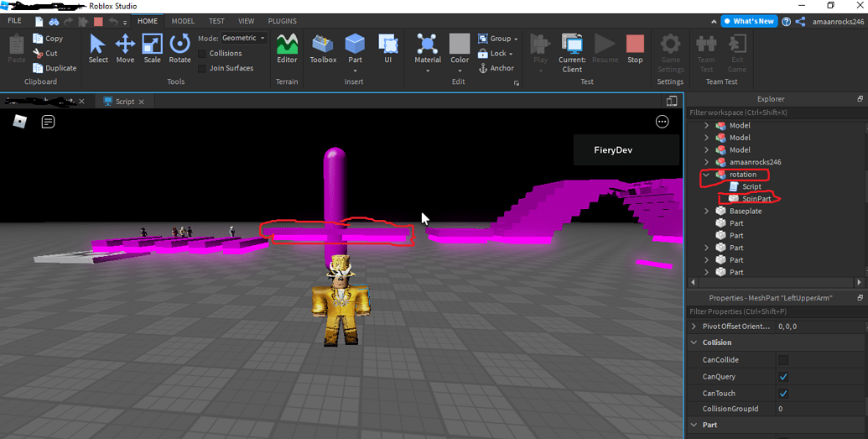The height and width of the screenshot is (439, 868).
Task: Stop the running test session
Action: coord(635,48)
